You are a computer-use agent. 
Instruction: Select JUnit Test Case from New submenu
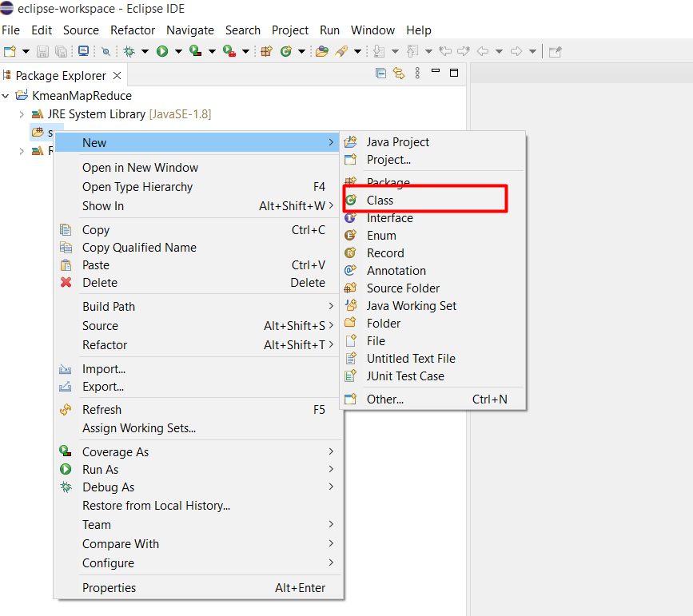click(404, 376)
